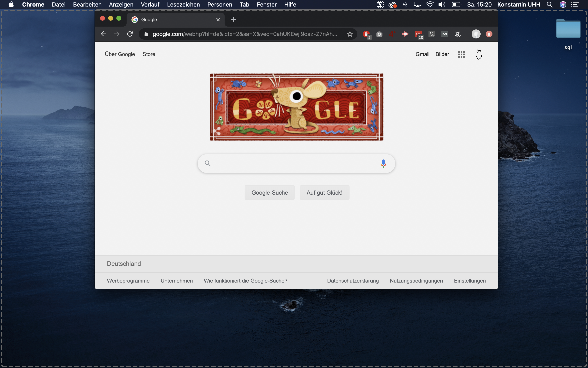Select the Google browser tab

pos(175,19)
